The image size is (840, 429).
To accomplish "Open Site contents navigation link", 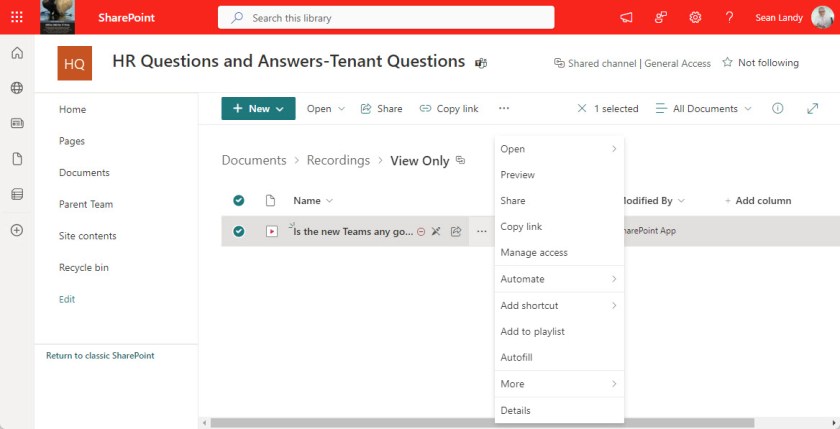I will tap(87, 236).
